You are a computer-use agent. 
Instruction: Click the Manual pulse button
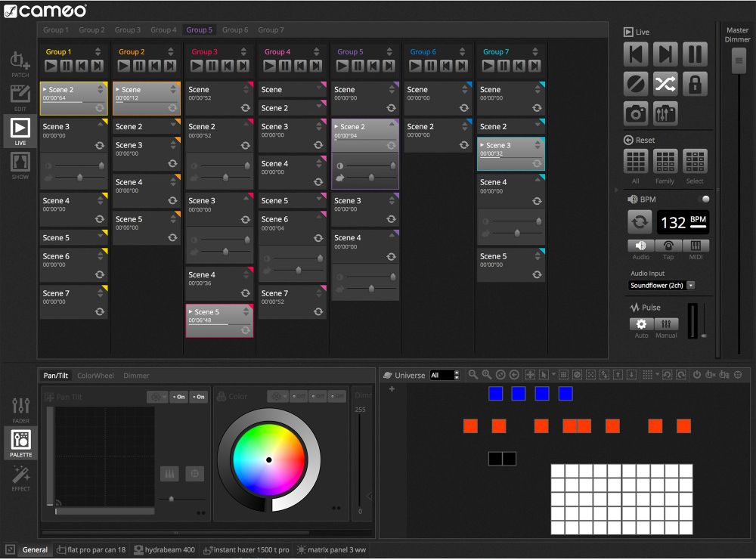(666, 324)
